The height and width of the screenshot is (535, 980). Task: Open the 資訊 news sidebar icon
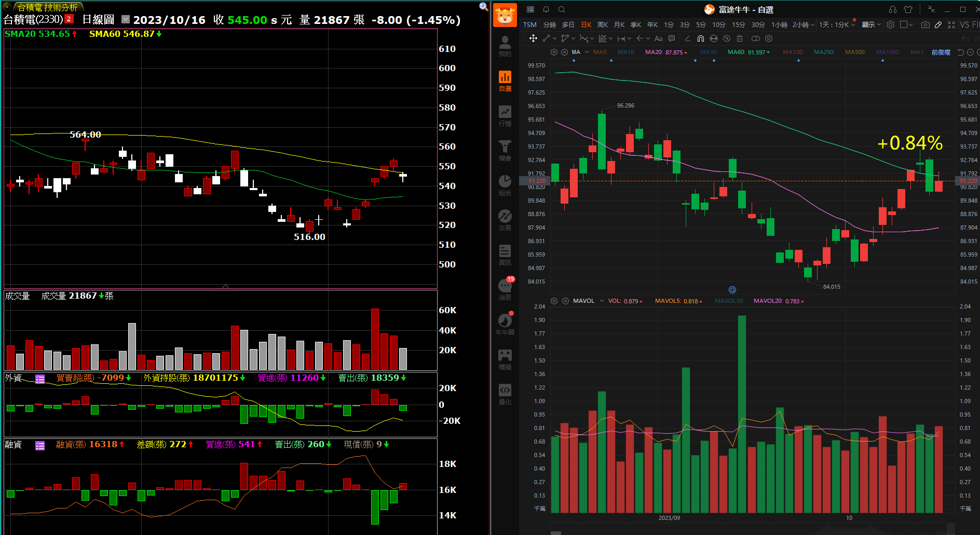505,255
